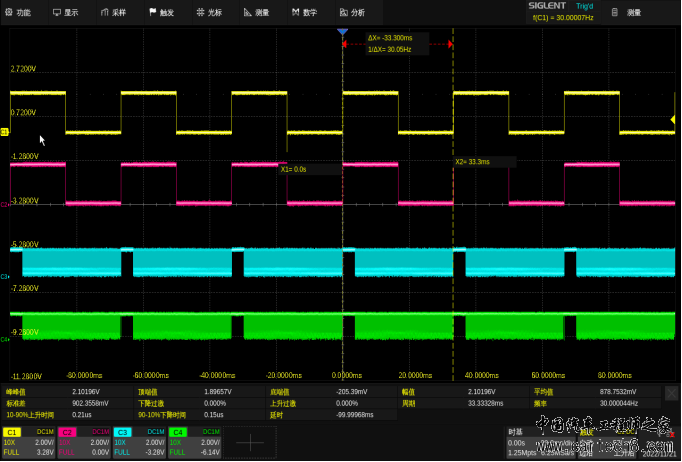This screenshot has width=682, height=462.
Task: Open the 测量 measure menu in top bar
Action: [x=257, y=12]
